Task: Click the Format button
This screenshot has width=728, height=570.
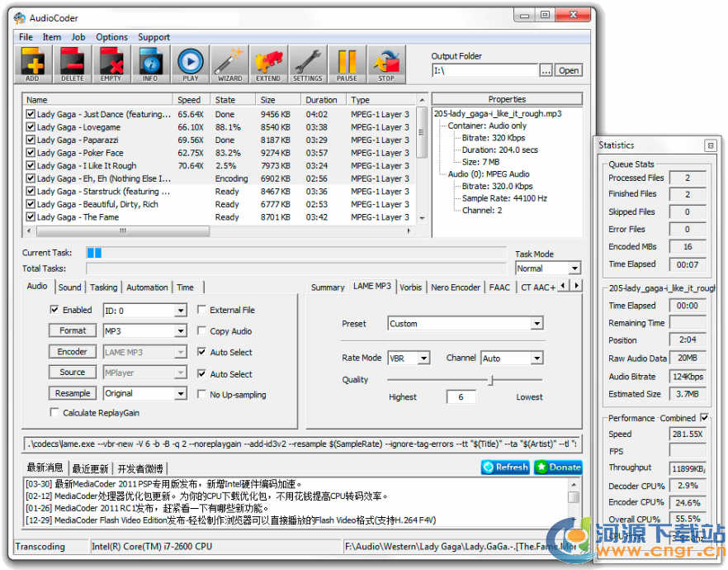Action: [x=73, y=330]
